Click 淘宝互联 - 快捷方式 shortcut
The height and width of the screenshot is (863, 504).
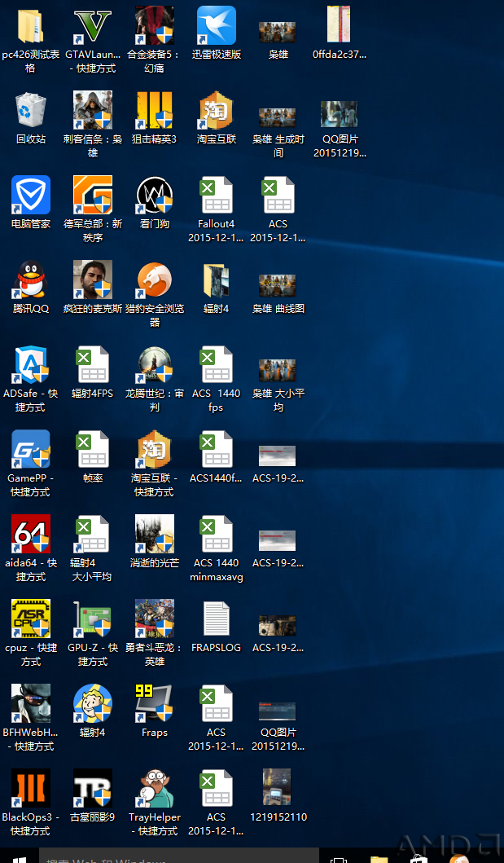click(155, 449)
